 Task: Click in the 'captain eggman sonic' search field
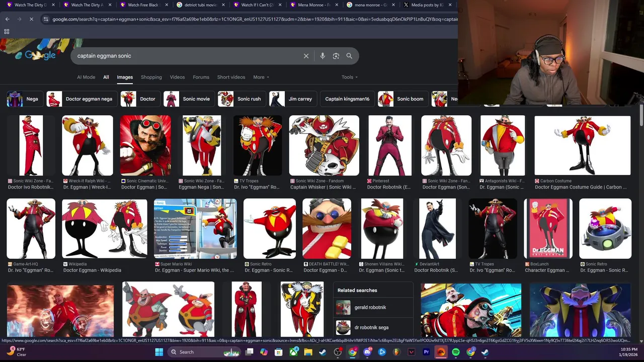(x=186, y=56)
